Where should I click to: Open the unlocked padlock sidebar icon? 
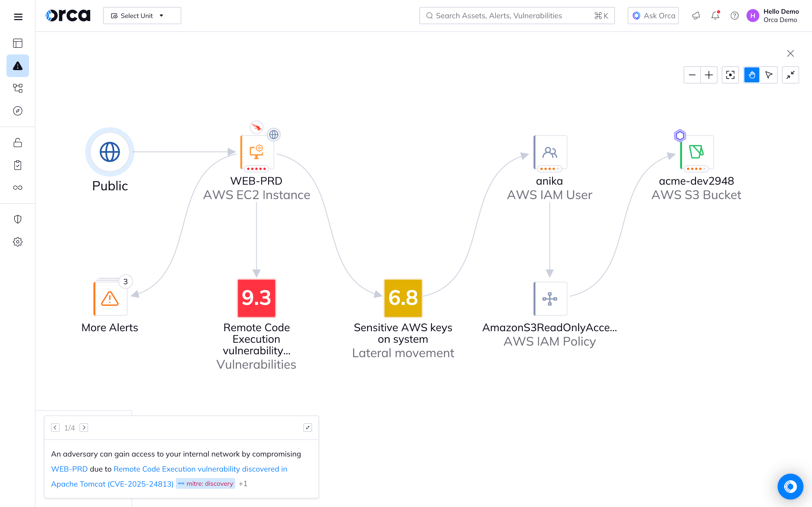(18, 143)
